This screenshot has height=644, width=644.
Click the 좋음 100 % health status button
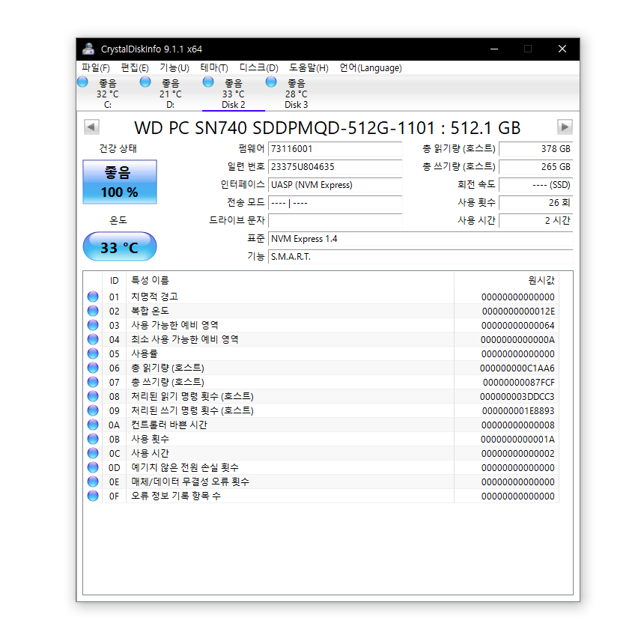pos(120,182)
